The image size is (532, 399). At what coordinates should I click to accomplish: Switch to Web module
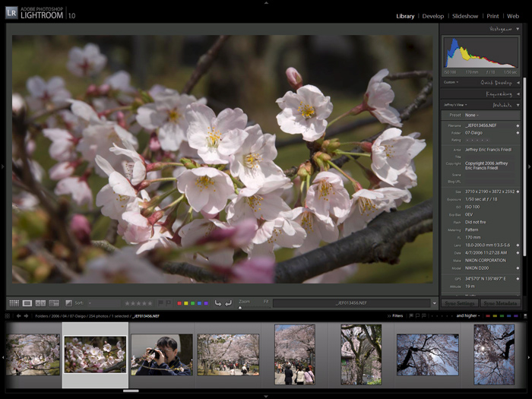(x=513, y=16)
